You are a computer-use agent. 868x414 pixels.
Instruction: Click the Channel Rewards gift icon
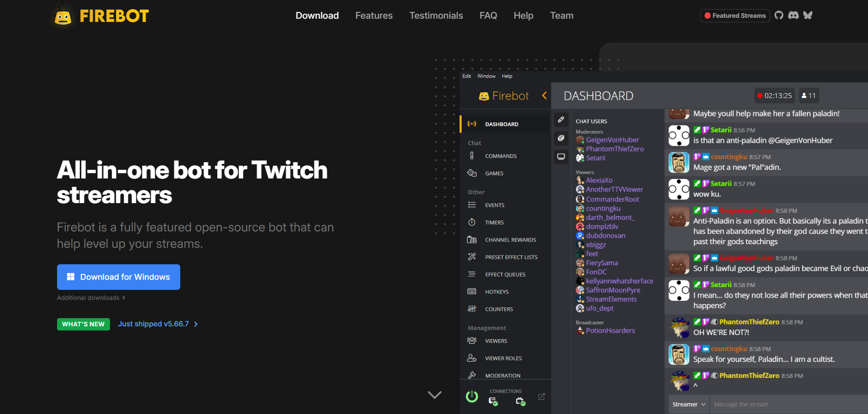[472, 240]
